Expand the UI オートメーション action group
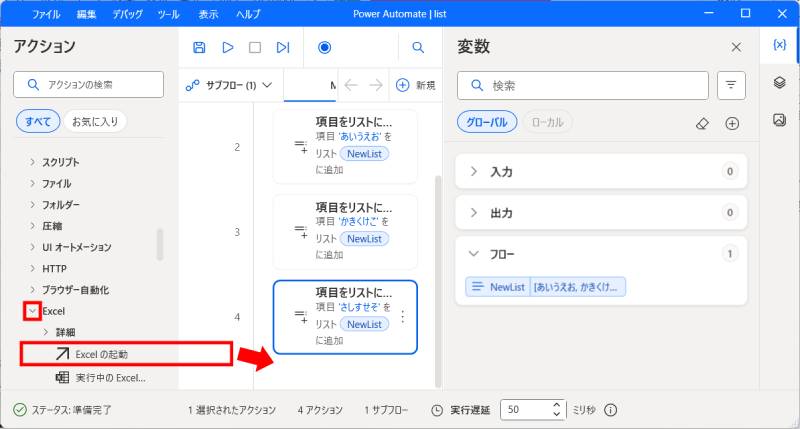 coord(33,247)
